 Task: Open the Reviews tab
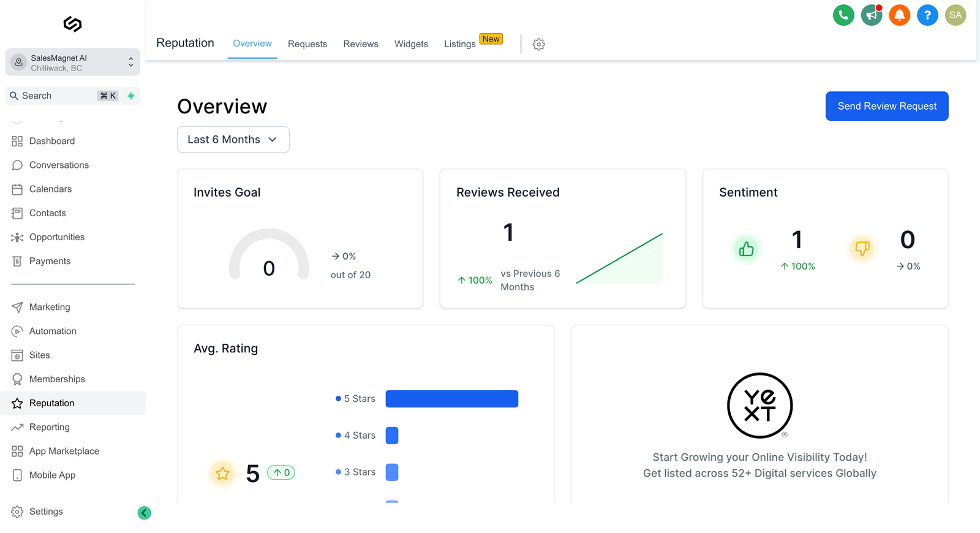click(361, 44)
